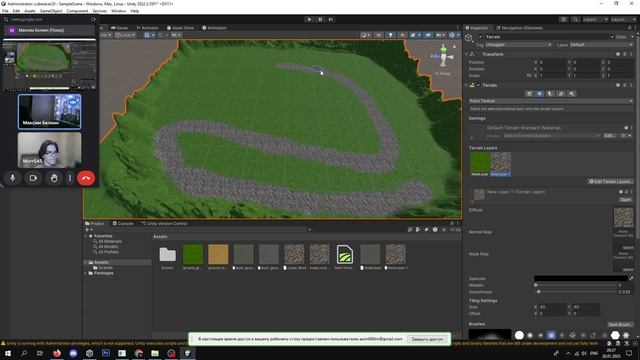Image resolution: width=640 pixels, height=360 pixels.
Task: Select the Paint Trees tool
Action: pos(550,93)
